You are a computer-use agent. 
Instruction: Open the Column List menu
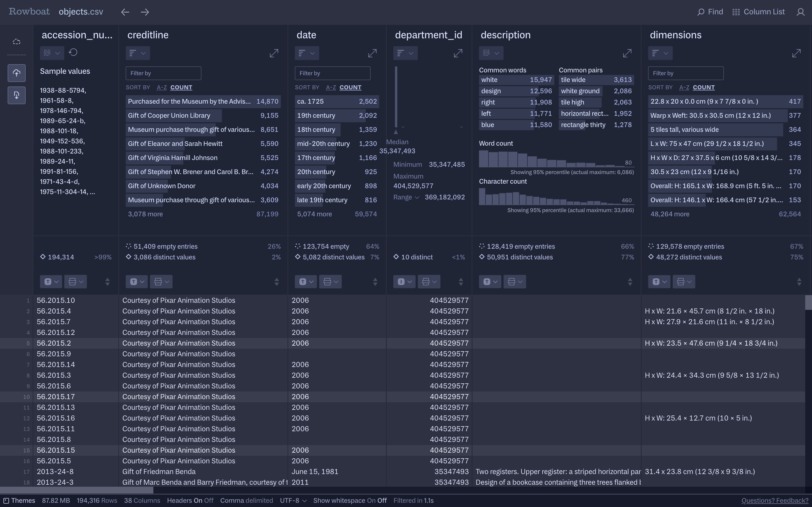coord(758,12)
